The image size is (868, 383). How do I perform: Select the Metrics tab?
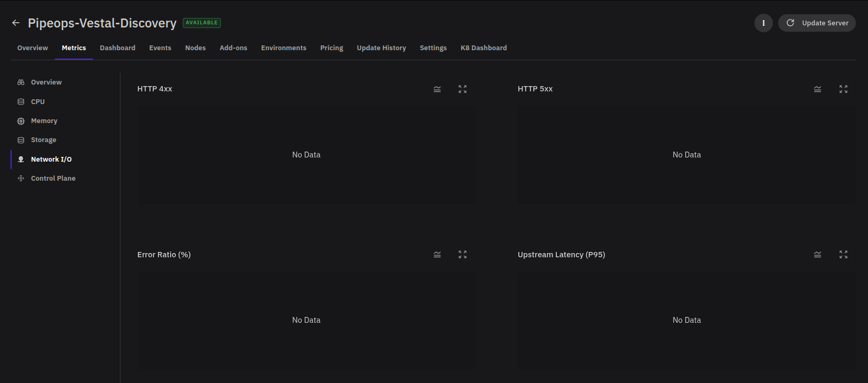(x=74, y=48)
